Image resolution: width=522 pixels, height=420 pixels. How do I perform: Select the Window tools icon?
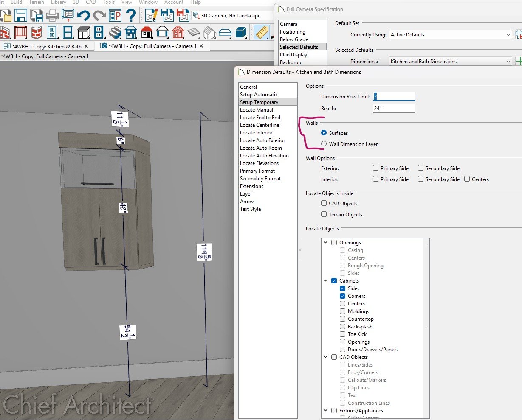coord(68,32)
